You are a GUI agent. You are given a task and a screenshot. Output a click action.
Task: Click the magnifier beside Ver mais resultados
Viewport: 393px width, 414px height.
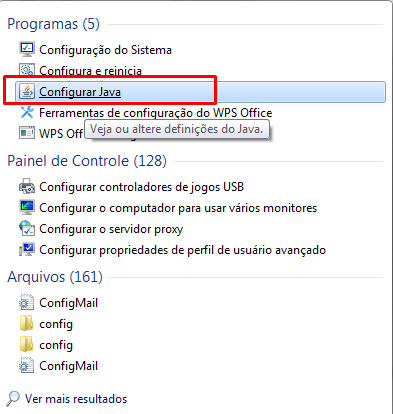click(13, 398)
